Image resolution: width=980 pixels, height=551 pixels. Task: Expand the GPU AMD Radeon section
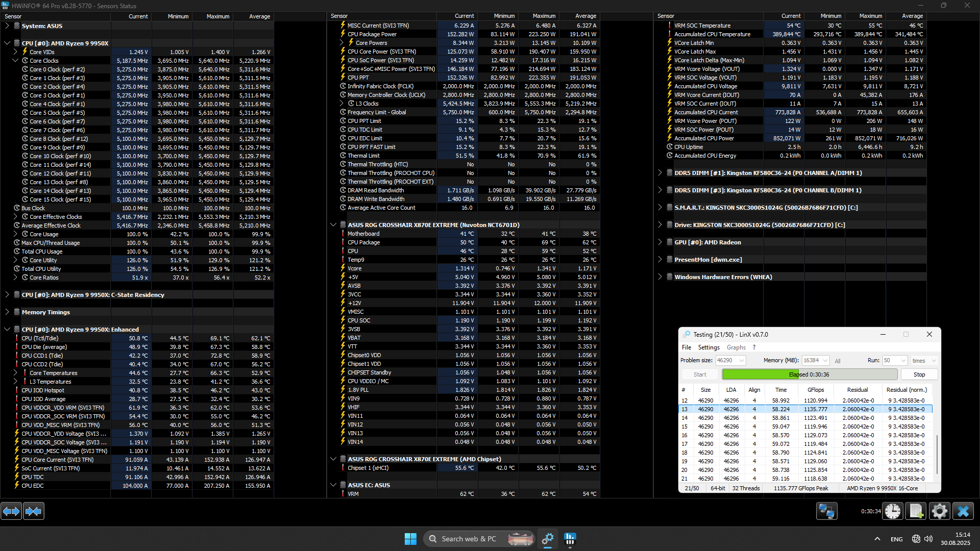point(660,242)
